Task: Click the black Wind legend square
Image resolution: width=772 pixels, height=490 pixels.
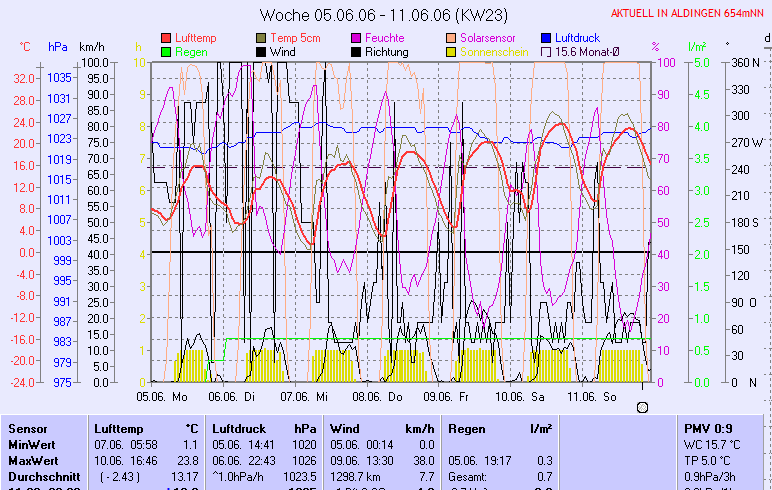Action: (261, 52)
